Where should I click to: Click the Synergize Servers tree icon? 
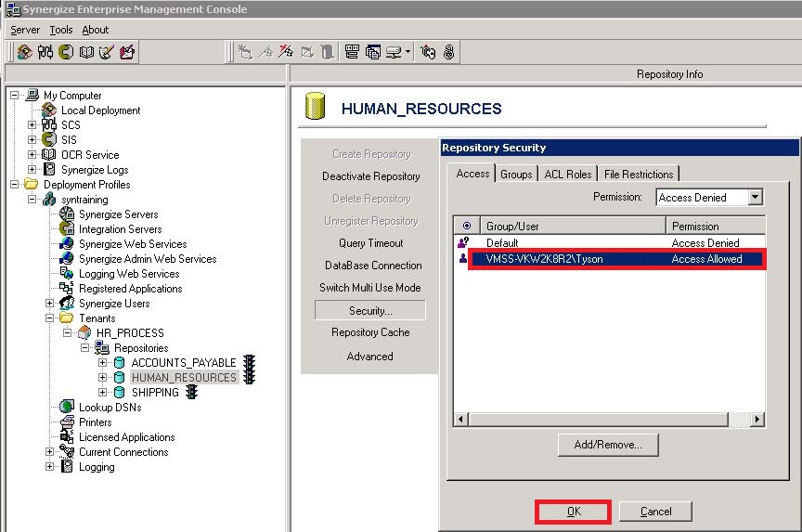[x=67, y=214]
